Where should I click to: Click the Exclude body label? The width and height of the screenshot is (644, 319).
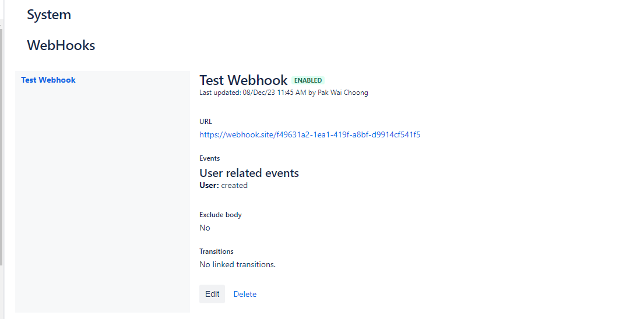(x=220, y=215)
